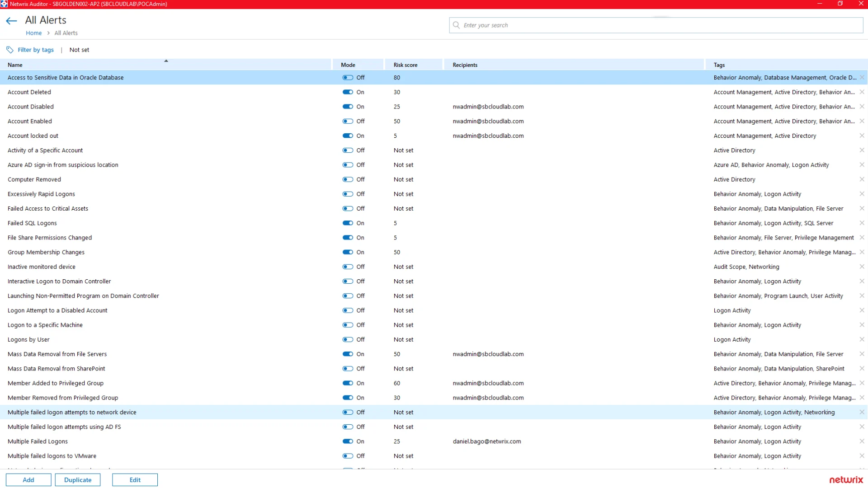The image size is (868, 488).
Task: Remove Logon to a Specific Machine alert X
Action: (x=862, y=325)
